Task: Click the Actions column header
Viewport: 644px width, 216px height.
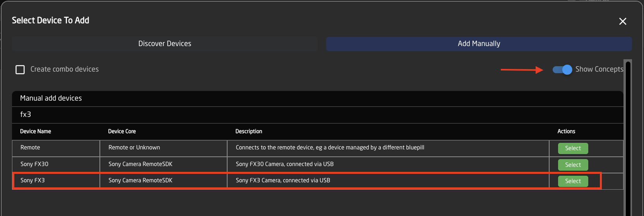Action: point(566,132)
